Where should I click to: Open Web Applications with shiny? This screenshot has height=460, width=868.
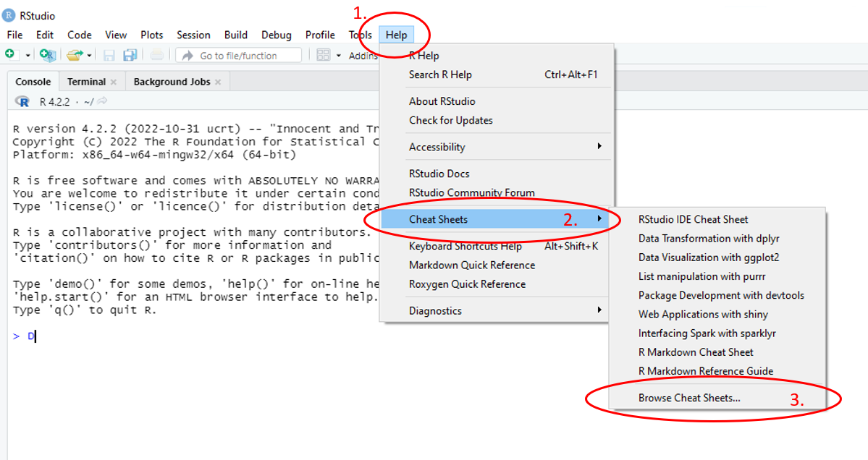pyautogui.click(x=717, y=314)
